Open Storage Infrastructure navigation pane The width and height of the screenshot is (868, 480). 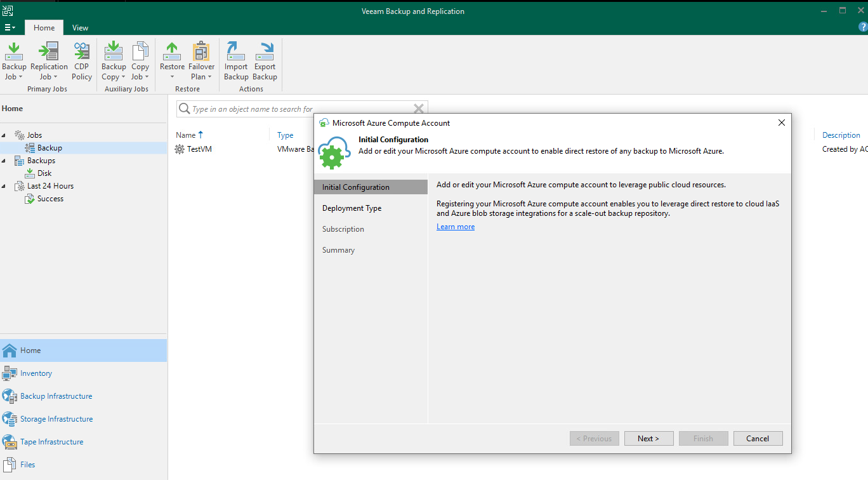(x=83, y=419)
